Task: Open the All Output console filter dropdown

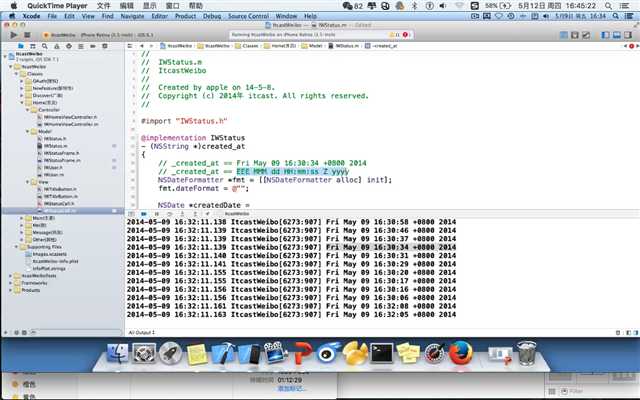Action: pos(142,333)
